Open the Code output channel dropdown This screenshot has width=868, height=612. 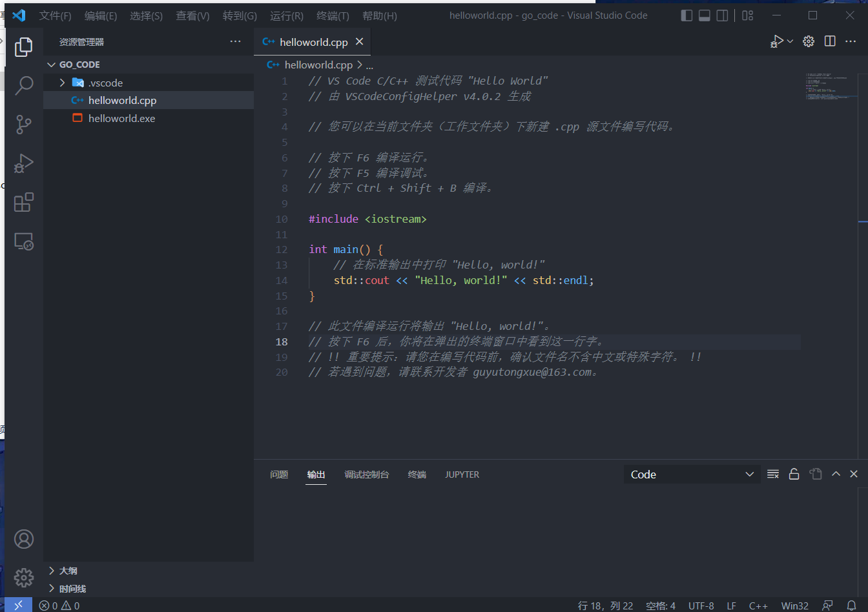click(x=692, y=474)
